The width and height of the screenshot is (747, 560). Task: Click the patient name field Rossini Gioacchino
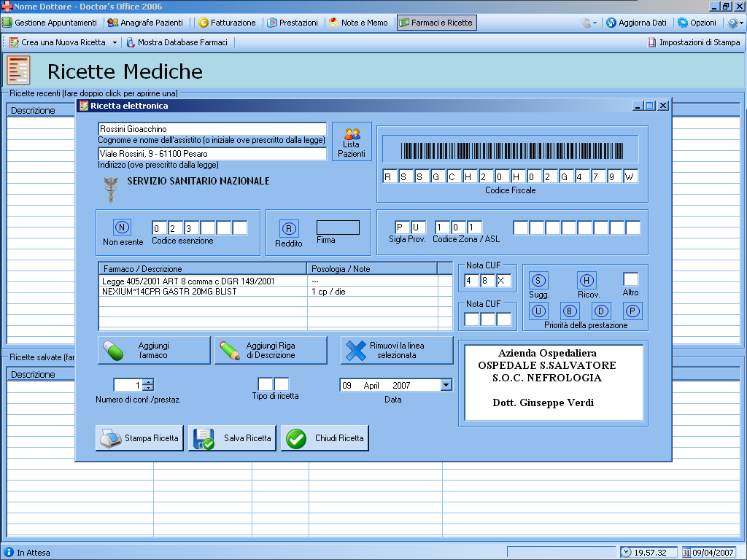(212, 129)
